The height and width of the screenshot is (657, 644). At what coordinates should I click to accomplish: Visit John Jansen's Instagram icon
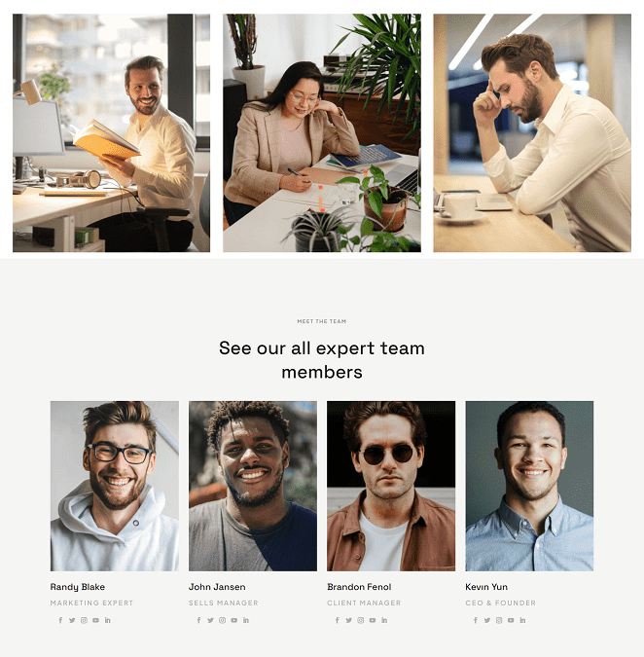coord(223,620)
